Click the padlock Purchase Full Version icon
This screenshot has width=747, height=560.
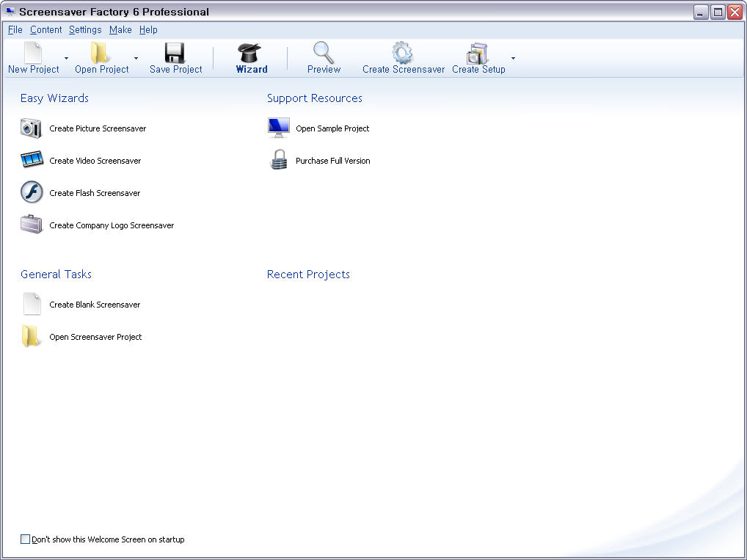(279, 160)
